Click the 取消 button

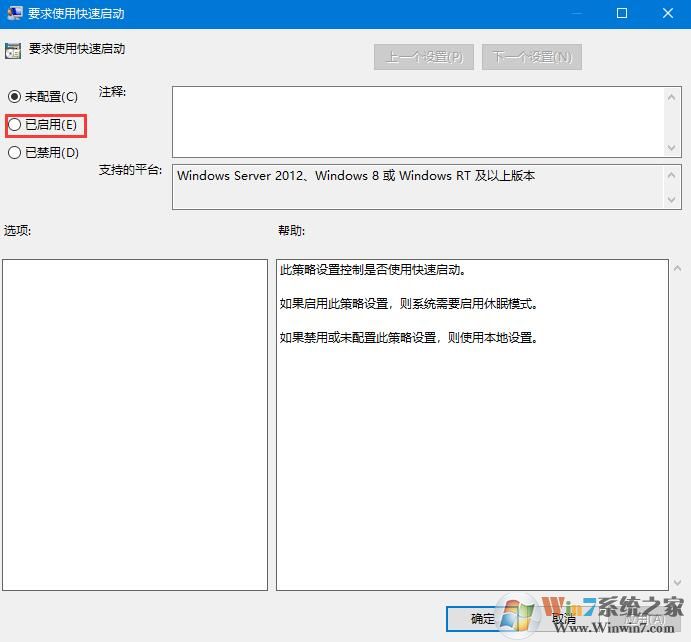click(x=564, y=619)
